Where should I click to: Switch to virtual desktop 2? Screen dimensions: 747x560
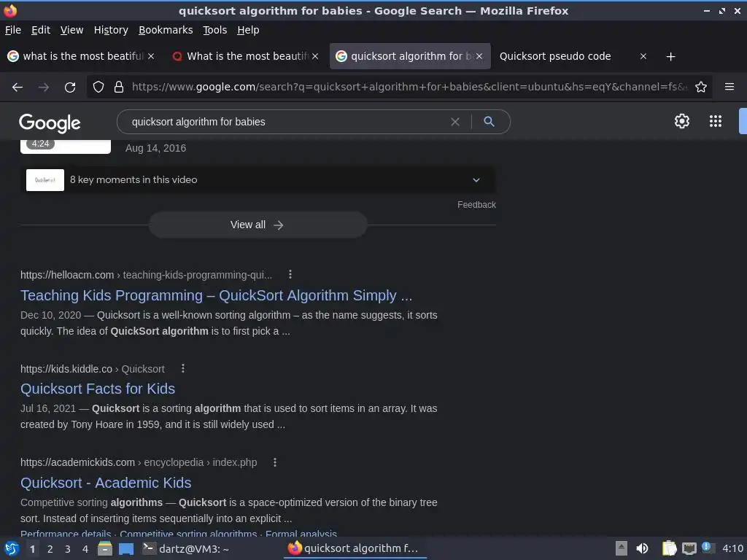click(50, 549)
